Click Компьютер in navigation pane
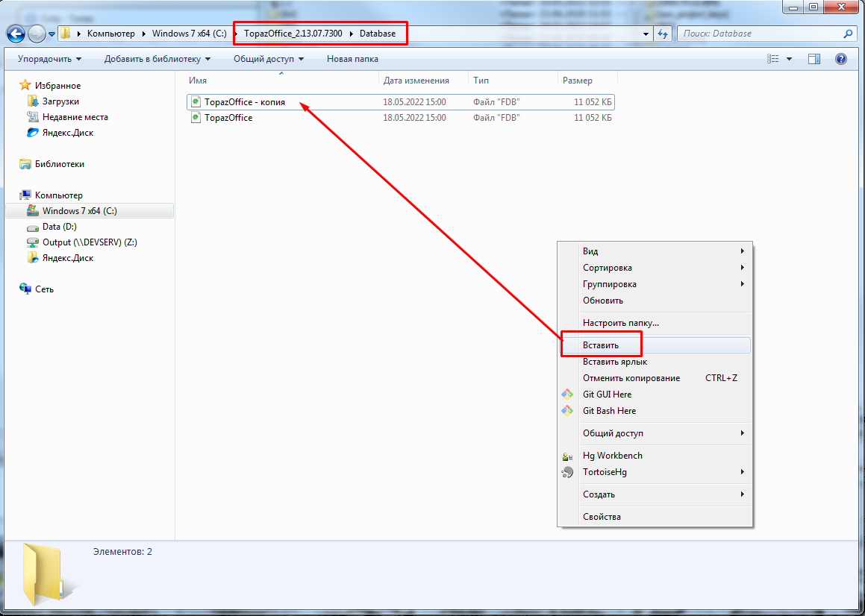Screen dimensions: 865x616 tap(59, 195)
